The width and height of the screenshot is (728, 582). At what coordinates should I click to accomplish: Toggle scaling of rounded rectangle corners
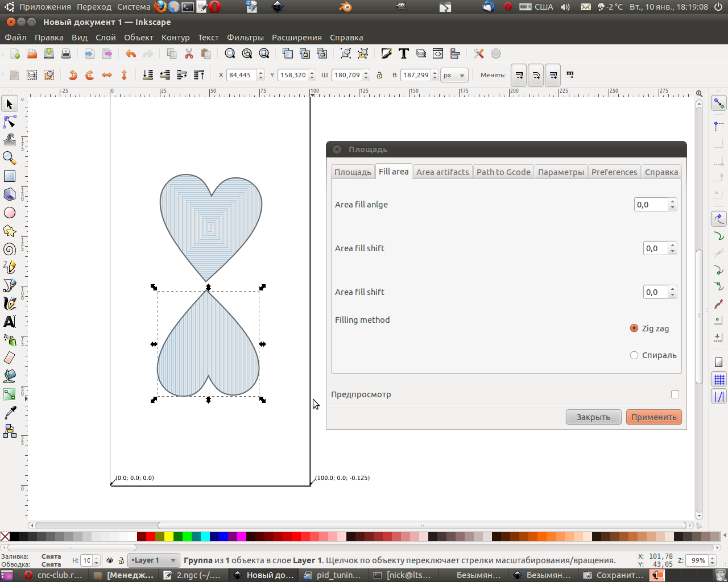[536, 75]
